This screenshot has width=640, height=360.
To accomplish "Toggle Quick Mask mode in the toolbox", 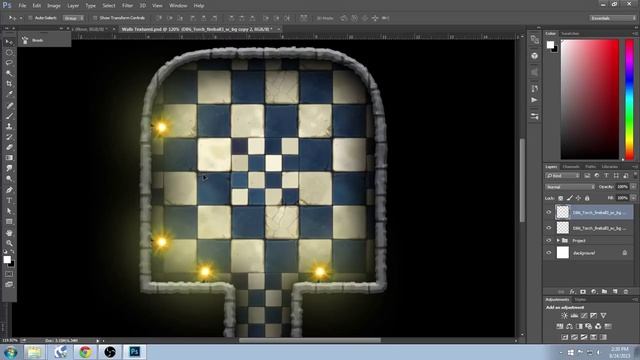I will 9,274.
